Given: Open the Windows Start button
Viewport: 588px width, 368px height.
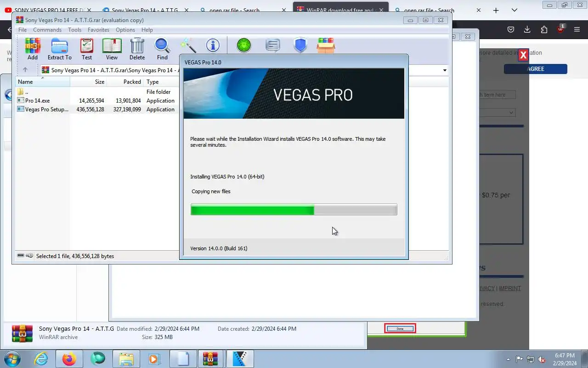Looking at the screenshot, I should (x=12, y=359).
